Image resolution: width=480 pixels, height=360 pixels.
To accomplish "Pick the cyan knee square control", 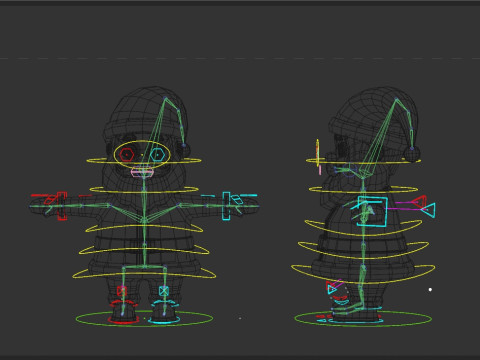I will pos(164,291).
